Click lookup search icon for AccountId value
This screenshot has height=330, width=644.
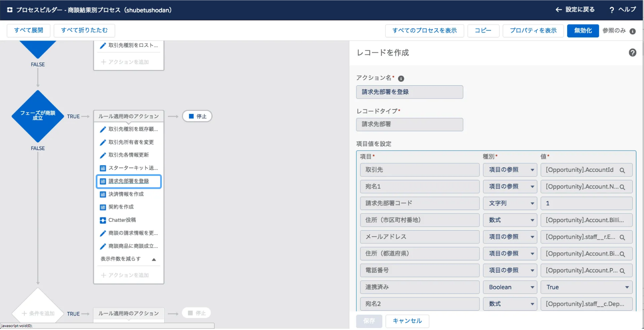[622, 170]
